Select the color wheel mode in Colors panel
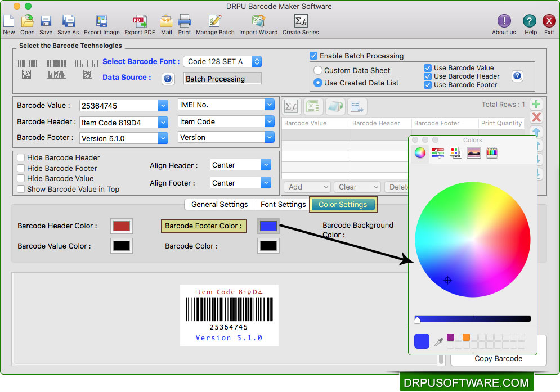 pos(420,153)
